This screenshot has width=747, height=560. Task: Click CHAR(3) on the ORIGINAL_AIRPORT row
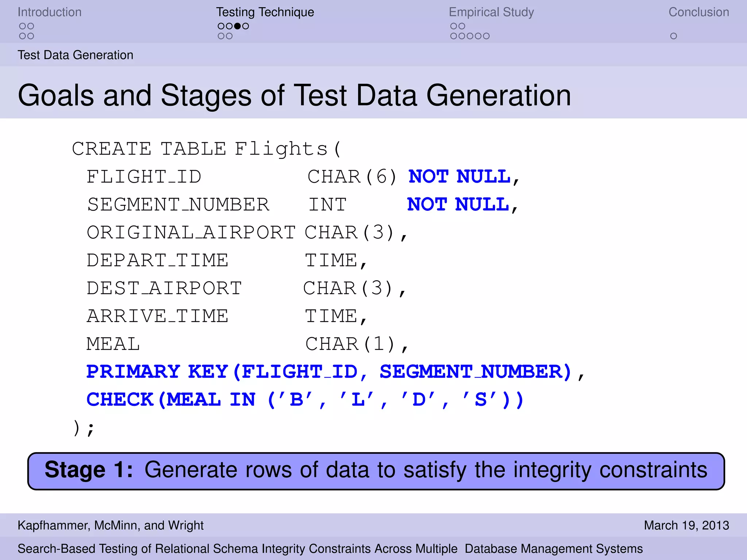349,233
